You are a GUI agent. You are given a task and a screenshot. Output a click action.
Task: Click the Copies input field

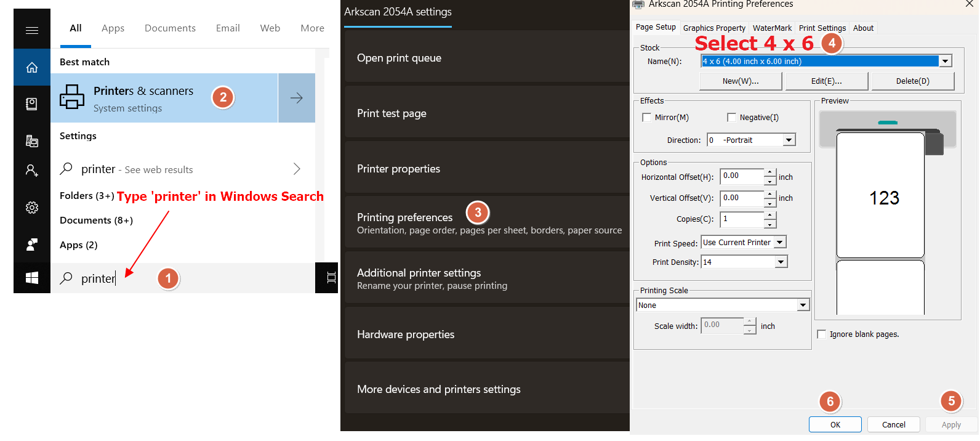742,219
